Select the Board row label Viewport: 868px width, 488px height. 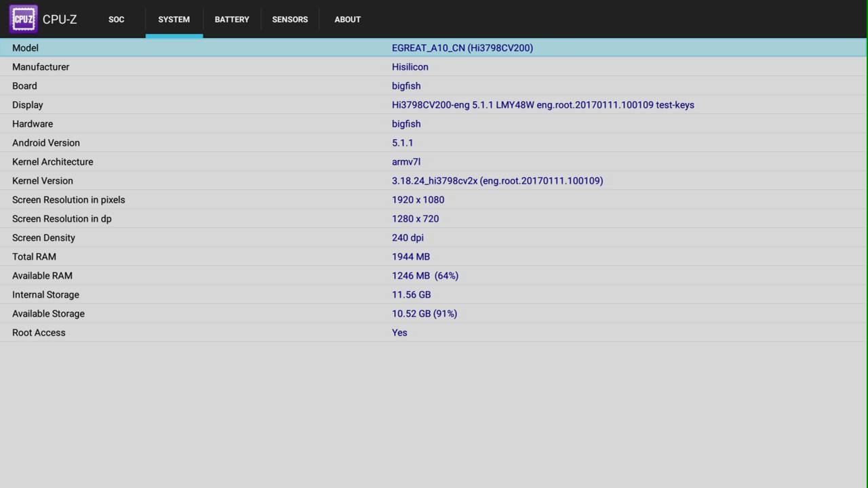pos(24,86)
